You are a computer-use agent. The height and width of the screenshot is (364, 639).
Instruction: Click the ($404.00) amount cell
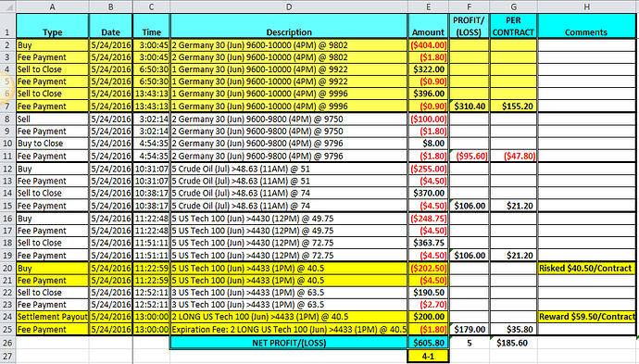(x=428, y=45)
